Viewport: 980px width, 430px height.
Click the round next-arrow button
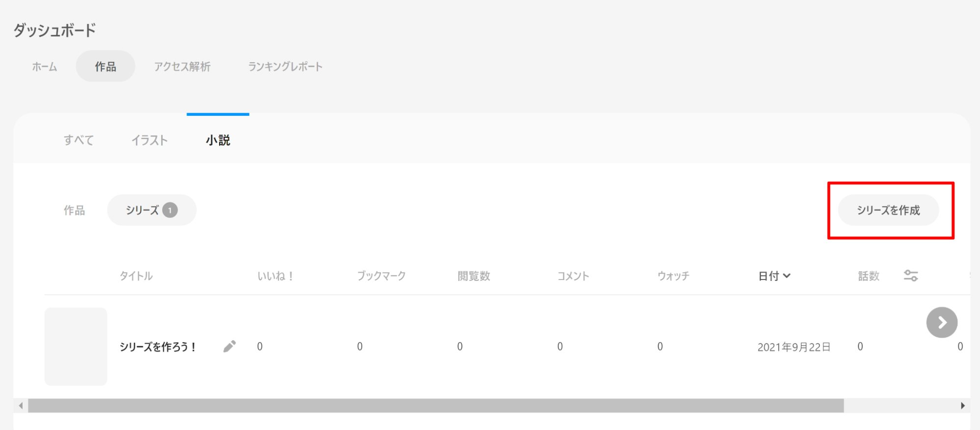click(941, 323)
